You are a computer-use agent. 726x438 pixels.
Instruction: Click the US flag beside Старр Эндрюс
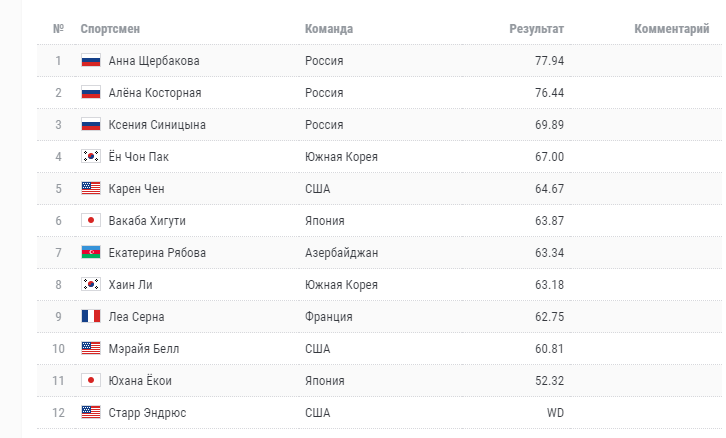[91, 412]
